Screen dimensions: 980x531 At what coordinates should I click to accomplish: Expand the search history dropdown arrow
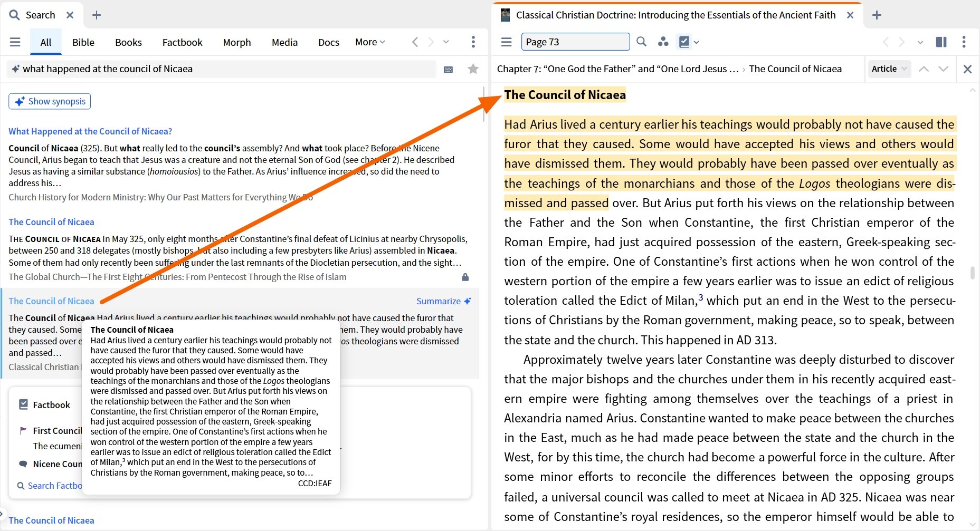(x=446, y=42)
